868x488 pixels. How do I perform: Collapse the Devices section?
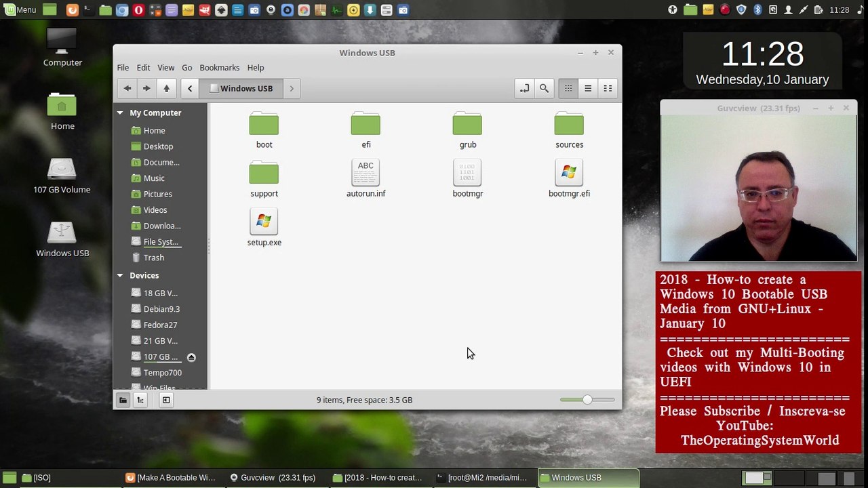(120, 276)
